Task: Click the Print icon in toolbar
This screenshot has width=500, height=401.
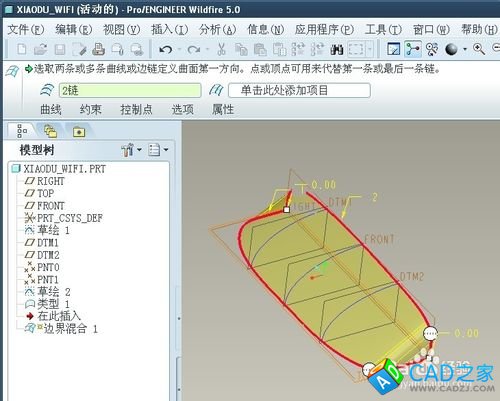Action: tap(98, 49)
